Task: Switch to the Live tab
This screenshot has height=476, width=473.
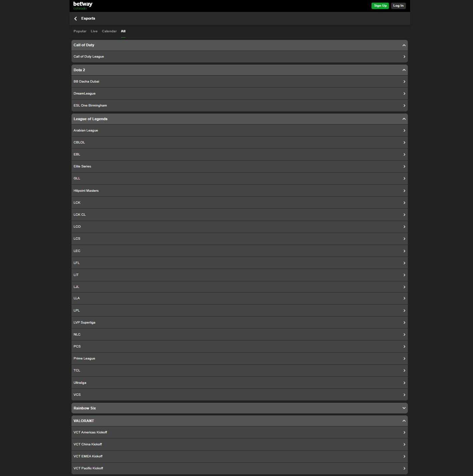Action: click(94, 31)
